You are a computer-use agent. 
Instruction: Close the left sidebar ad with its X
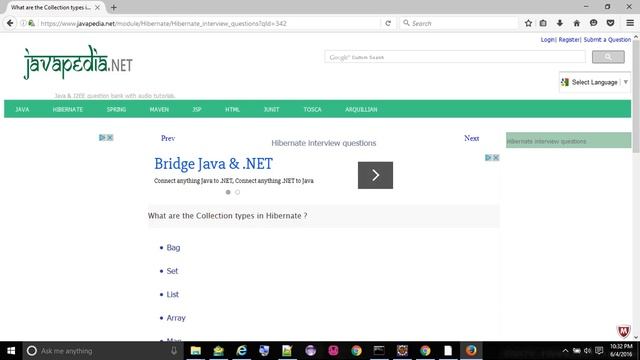click(x=110, y=138)
